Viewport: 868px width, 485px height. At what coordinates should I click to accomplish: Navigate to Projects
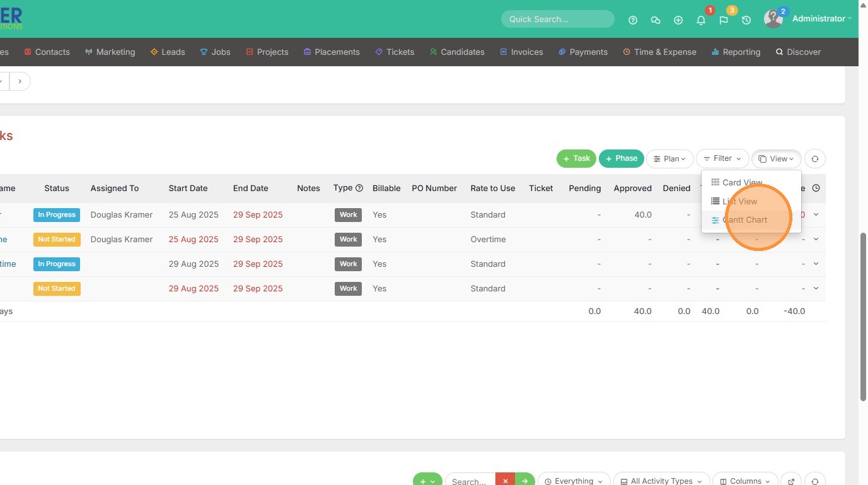[267, 52]
